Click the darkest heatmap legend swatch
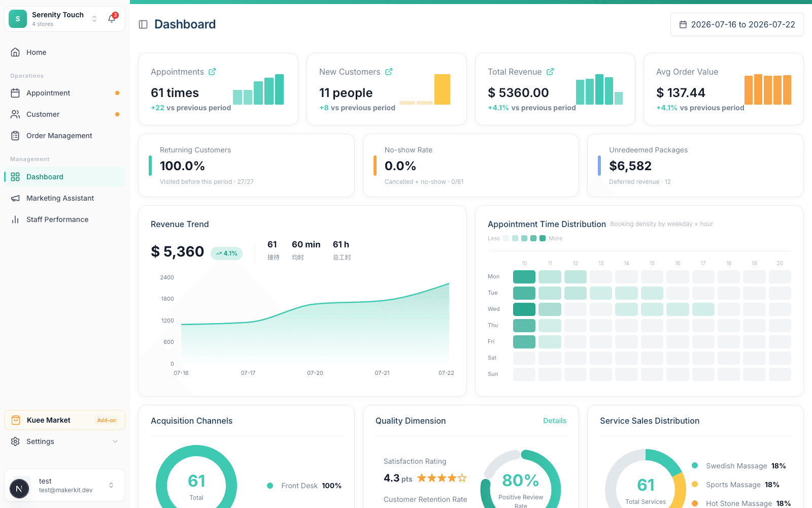Viewport: 812px width, 508px height. [x=543, y=238]
